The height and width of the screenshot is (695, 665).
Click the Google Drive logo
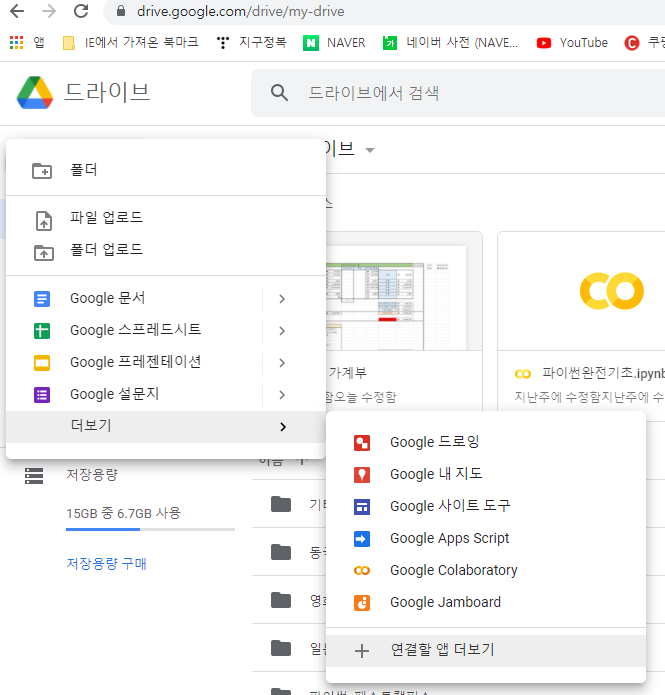tap(35, 93)
